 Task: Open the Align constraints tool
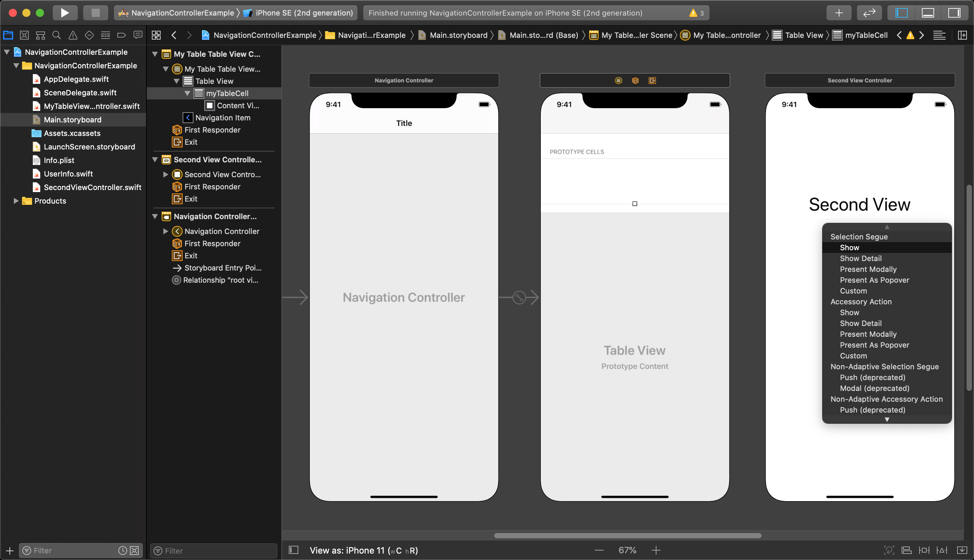(x=906, y=551)
